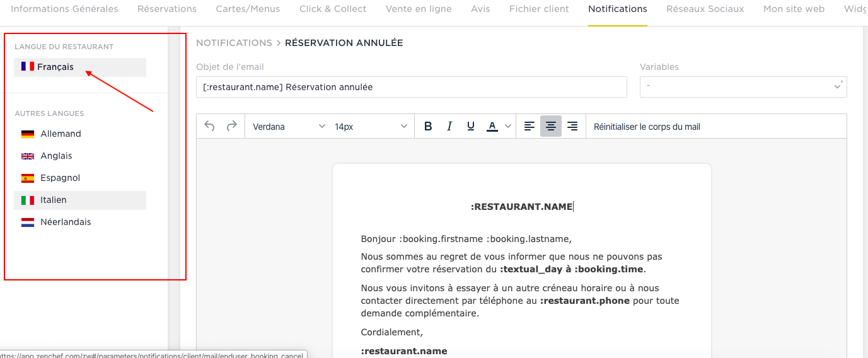This screenshot has height=358, width=868.
Task: Select the Notifications tab
Action: pos(618,9)
